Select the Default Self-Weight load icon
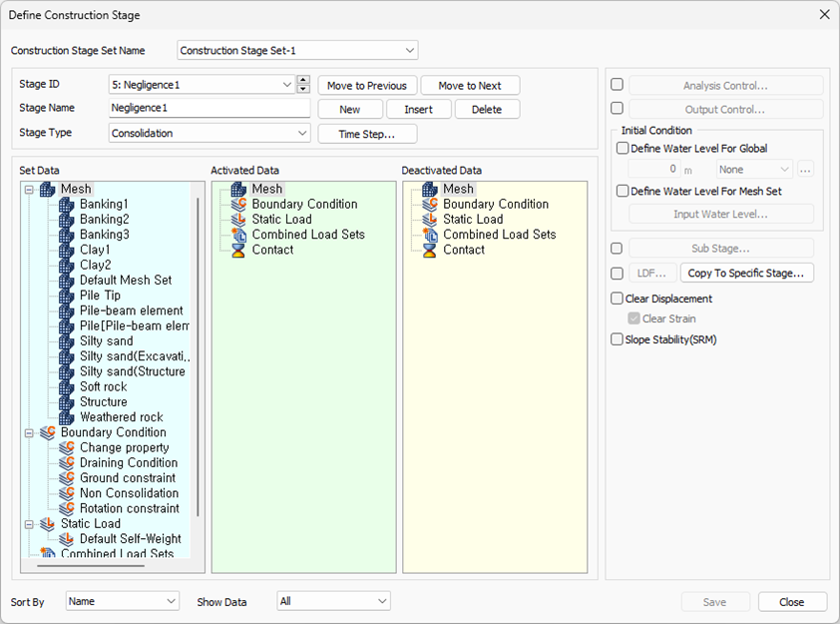Screen dimensions: 840x624 pyautogui.click(x=67, y=539)
